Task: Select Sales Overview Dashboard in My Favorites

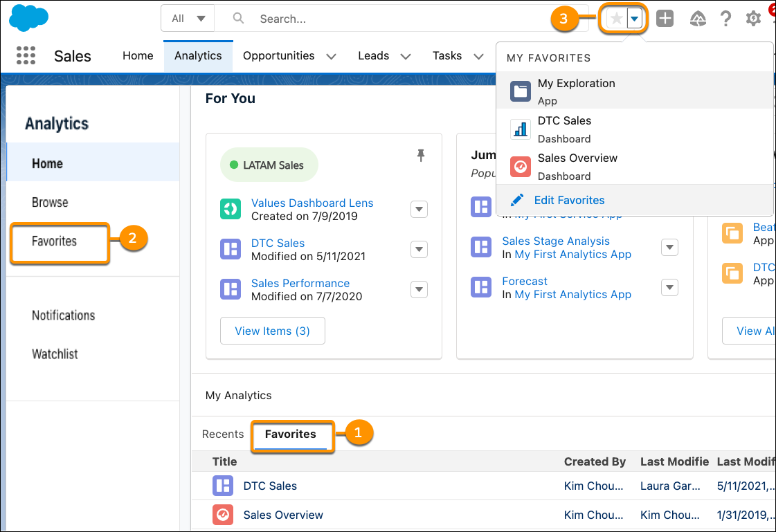Action: (635, 167)
